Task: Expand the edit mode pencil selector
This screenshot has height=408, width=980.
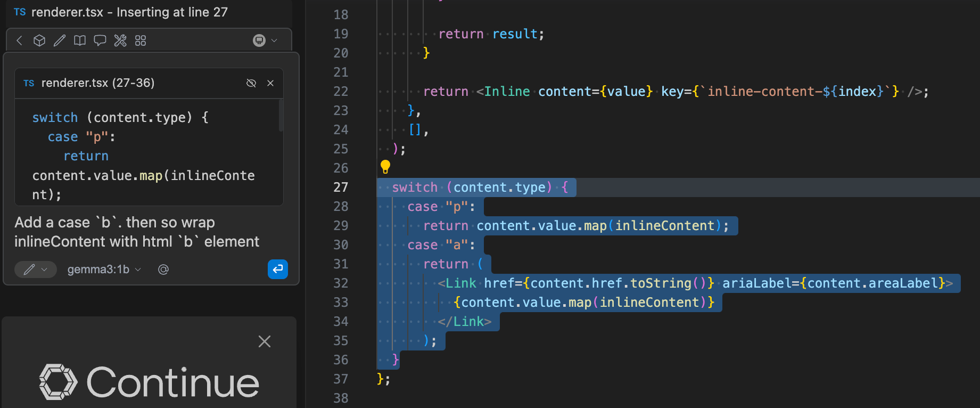Action: [36, 270]
